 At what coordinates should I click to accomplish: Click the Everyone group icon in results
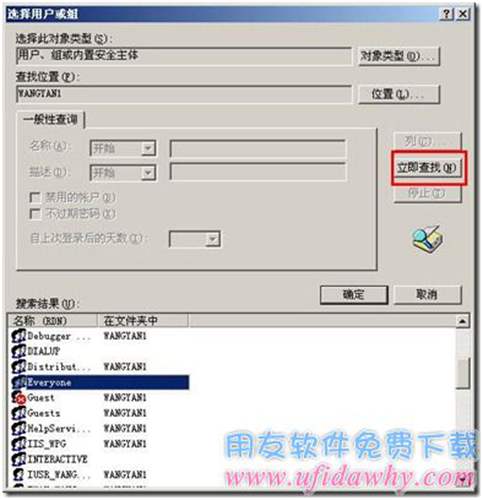pos(19,382)
